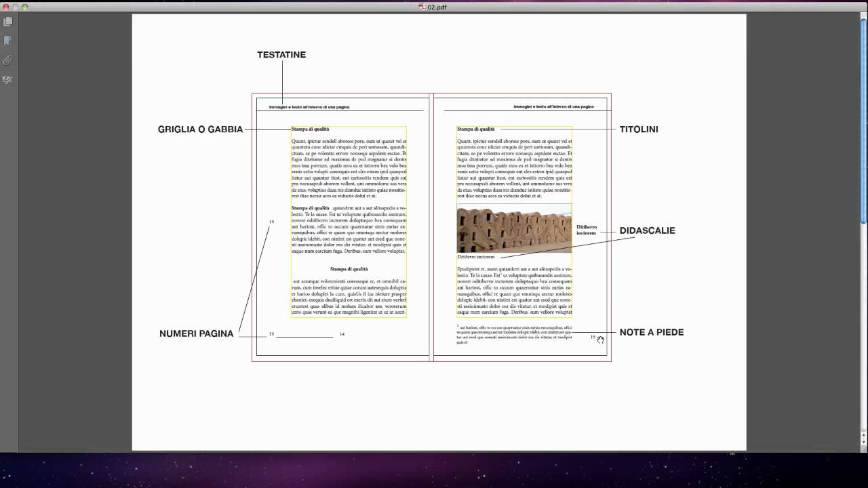
Task: Click the NOTE A PIEDE label
Action: tap(651, 332)
